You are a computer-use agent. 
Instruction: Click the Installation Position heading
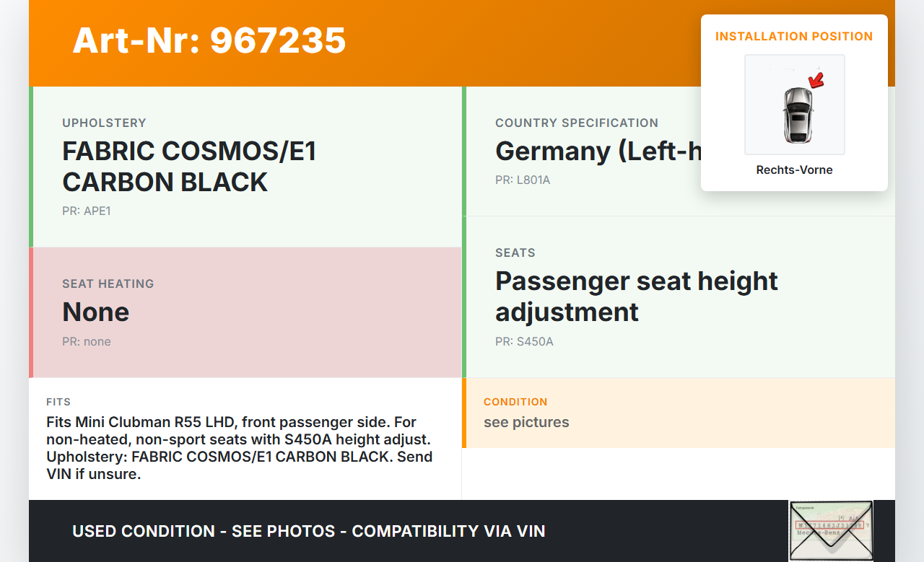[x=794, y=36]
